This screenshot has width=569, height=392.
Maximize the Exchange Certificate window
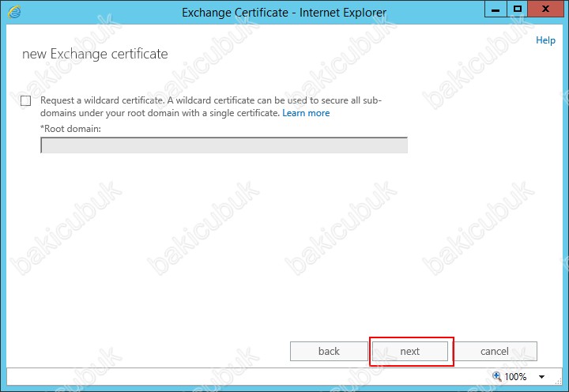click(x=518, y=9)
